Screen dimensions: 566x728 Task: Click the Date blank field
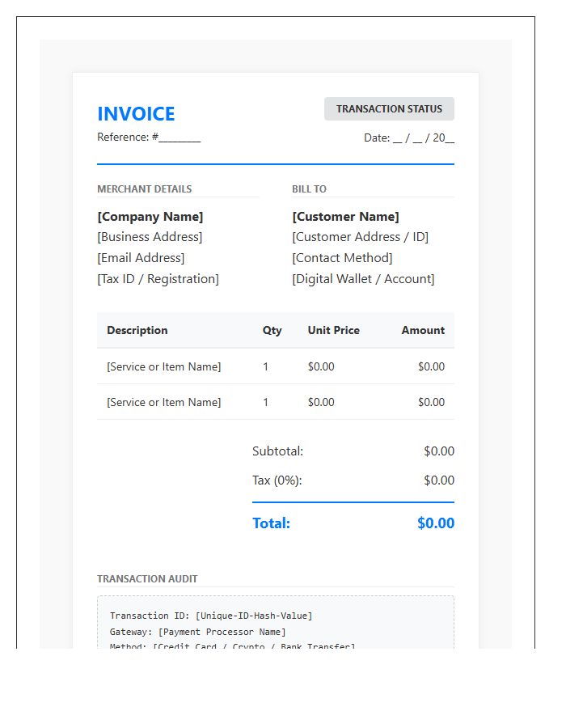point(424,138)
